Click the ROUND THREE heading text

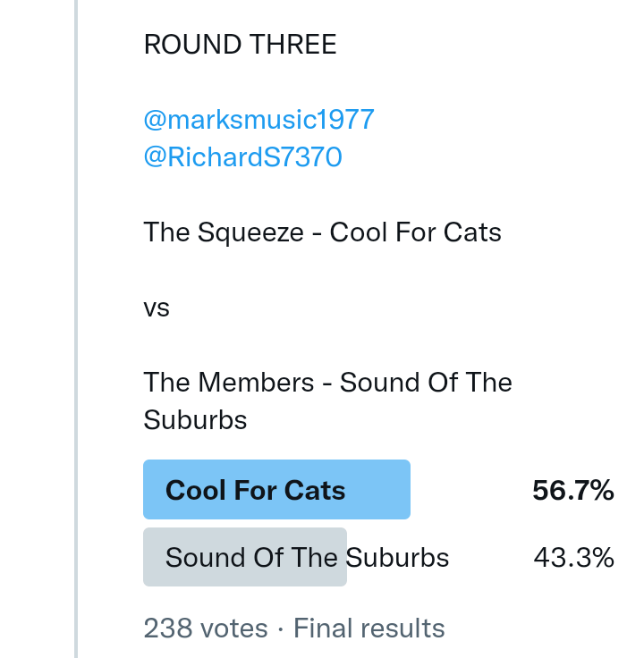pyautogui.click(x=240, y=45)
